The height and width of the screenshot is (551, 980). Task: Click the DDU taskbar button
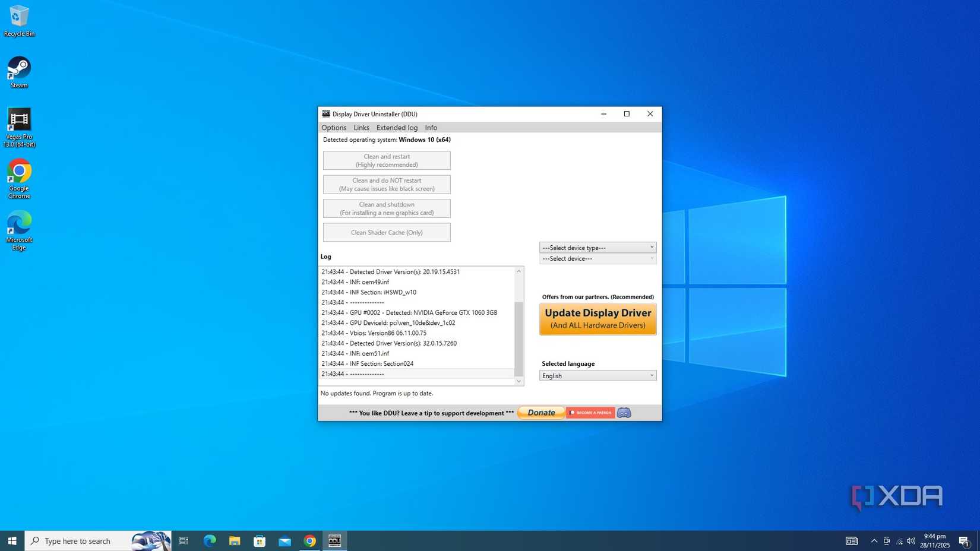click(335, 541)
